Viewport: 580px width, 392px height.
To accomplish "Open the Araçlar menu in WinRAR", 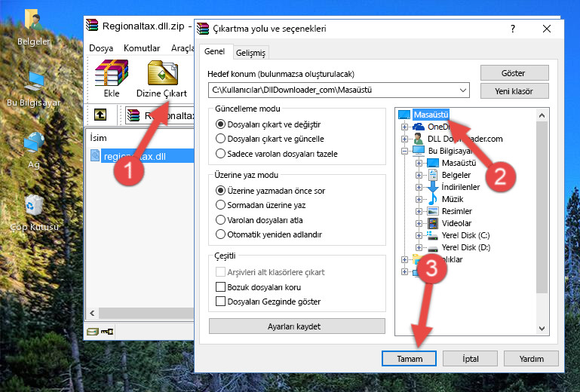I will (182, 48).
